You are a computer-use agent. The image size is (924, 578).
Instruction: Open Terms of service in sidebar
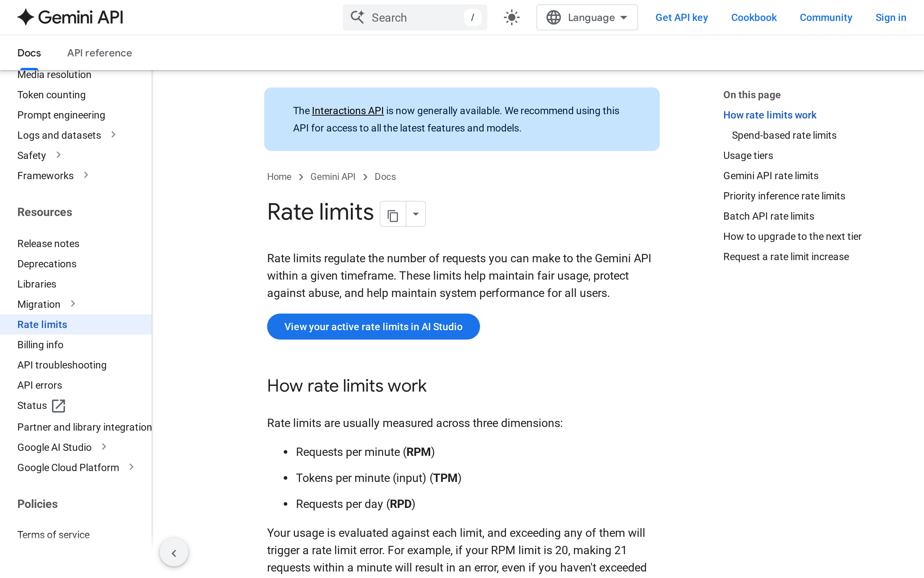click(x=53, y=535)
